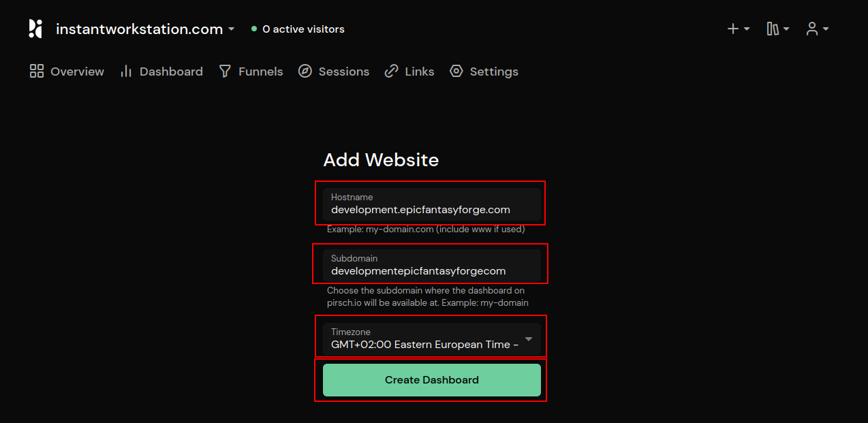The width and height of the screenshot is (868, 423).
Task: Click the hostname example hint text
Action: point(426,230)
